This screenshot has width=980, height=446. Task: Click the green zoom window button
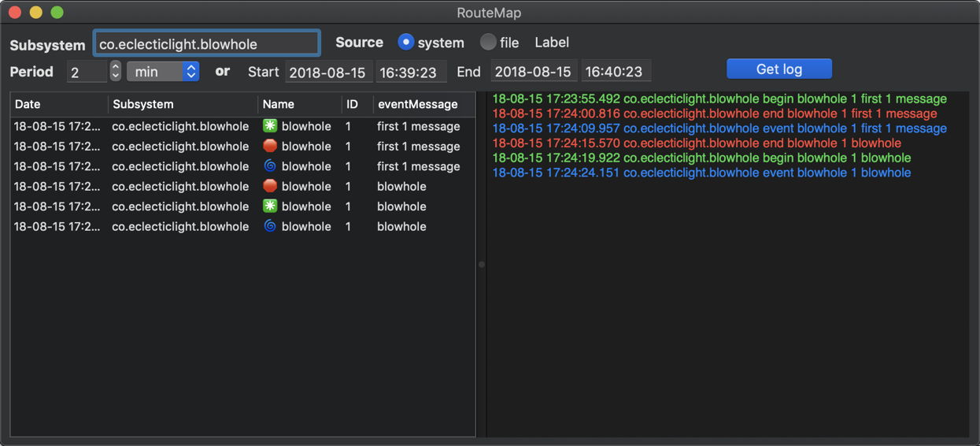pos(57,13)
